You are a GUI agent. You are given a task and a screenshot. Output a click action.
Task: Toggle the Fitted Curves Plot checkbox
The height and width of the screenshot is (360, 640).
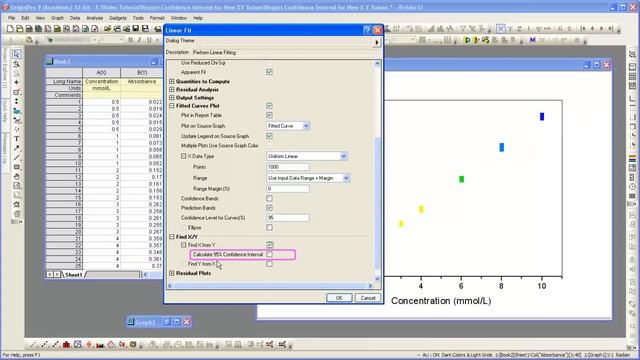pos(269,106)
